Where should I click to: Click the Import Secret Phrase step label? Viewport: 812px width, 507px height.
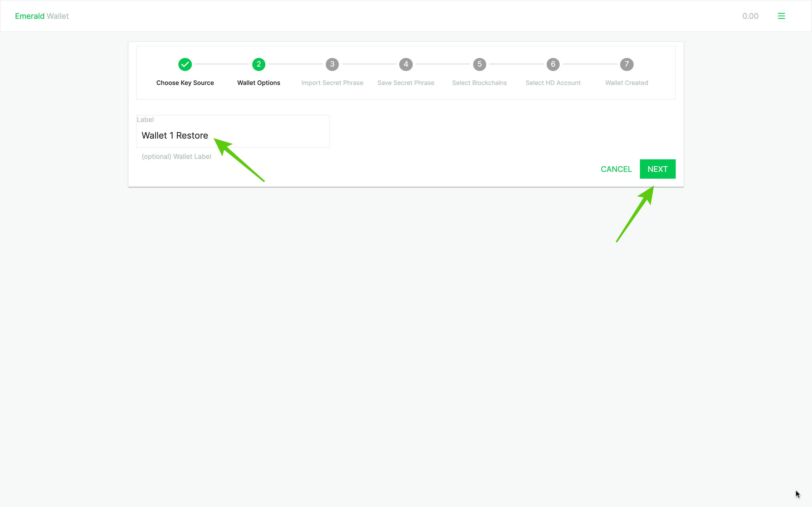tap(332, 83)
